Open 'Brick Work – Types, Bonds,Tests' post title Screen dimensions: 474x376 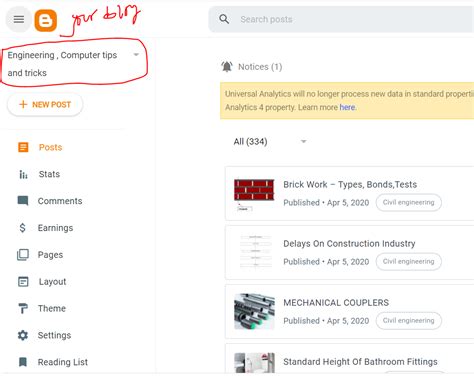tap(350, 184)
